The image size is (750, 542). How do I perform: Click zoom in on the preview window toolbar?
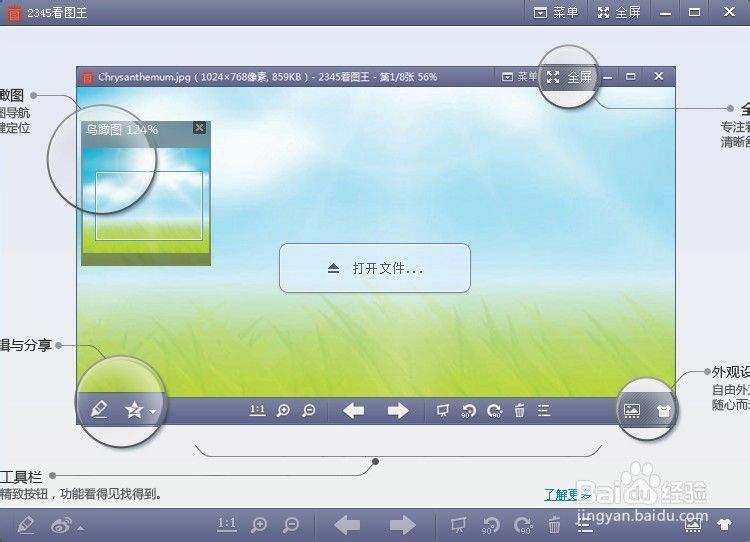(x=283, y=410)
